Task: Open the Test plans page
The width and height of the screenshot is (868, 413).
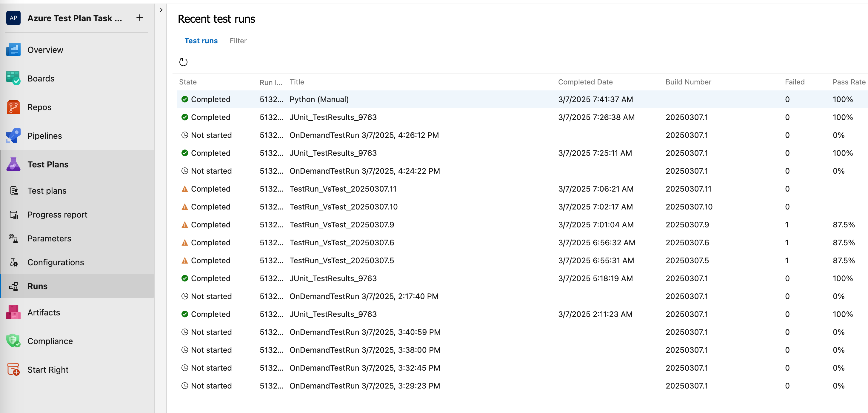Action: pos(47,190)
